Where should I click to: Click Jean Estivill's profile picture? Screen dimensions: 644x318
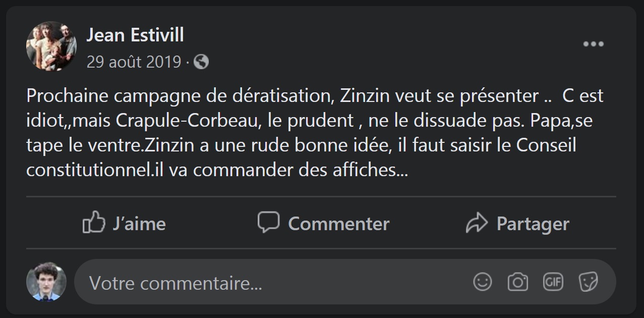click(51, 46)
